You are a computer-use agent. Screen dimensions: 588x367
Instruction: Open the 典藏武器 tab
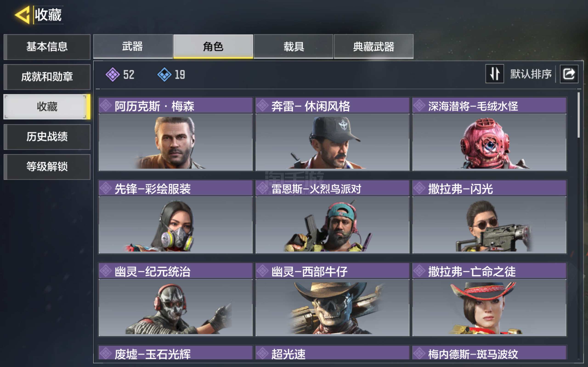click(x=374, y=46)
